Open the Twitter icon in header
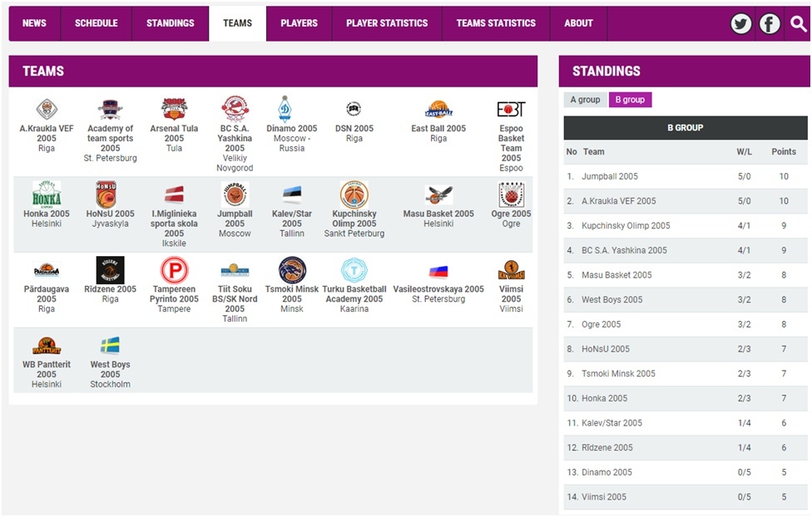The image size is (812, 517). tap(741, 24)
